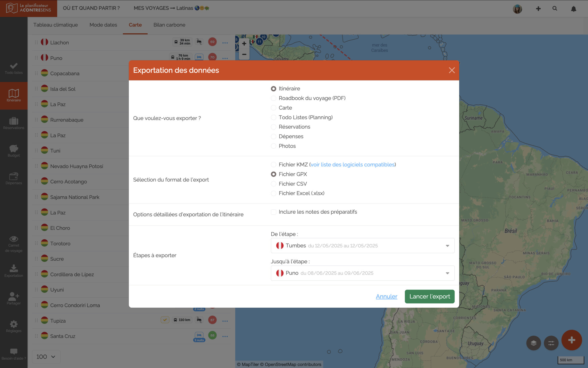
Task: Open Partager sidebar section
Action: click(13, 298)
